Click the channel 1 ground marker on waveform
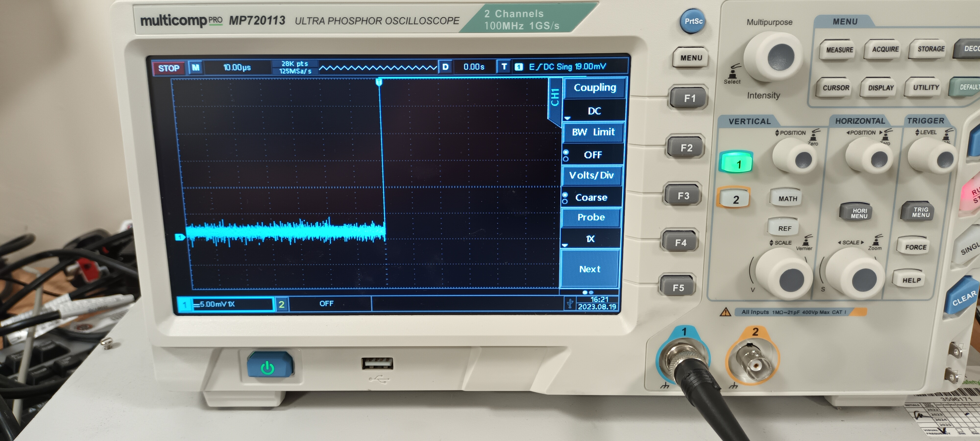This screenshot has width=980, height=441. (x=180, y=237)
